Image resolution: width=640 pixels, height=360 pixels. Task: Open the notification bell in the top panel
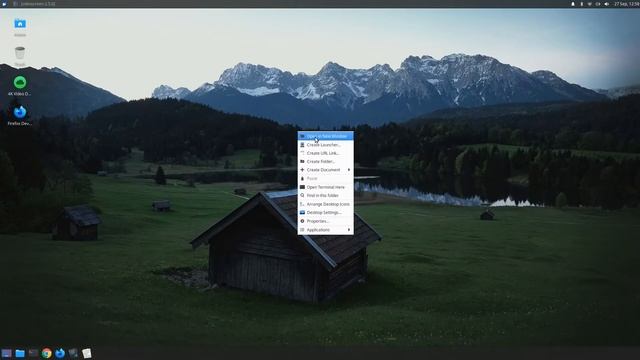(x=573, y=4)
